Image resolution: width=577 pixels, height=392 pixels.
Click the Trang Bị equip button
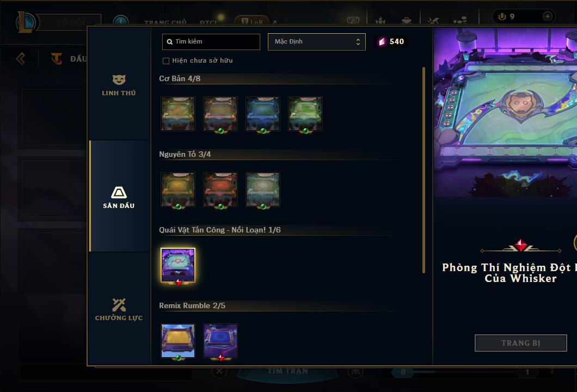coord(521,343)
